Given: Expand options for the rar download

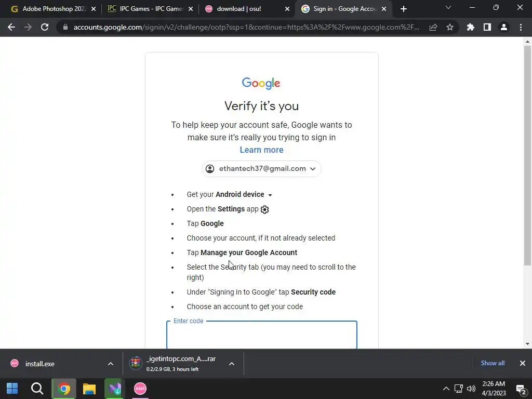Looking at the screenshot, I should coord(232,364).
